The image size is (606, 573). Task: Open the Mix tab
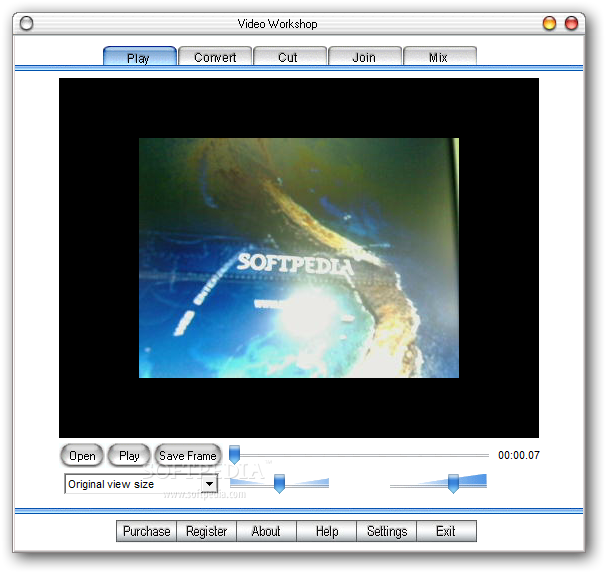click(x=440, y=56)
